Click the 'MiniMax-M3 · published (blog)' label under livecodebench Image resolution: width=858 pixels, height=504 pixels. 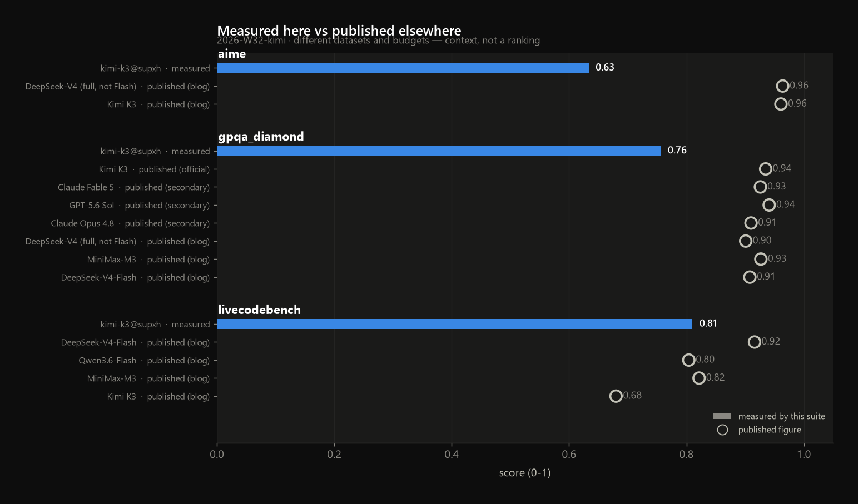pos(148,378)
